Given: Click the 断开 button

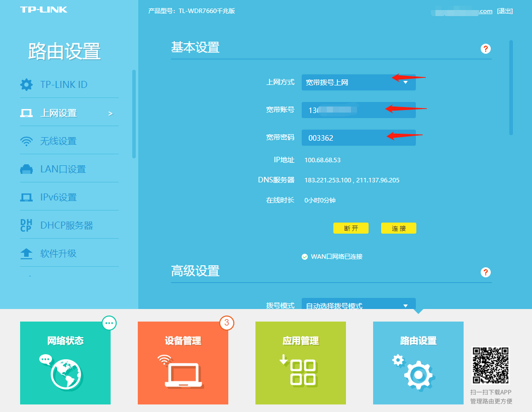Looking at the screenshot, I should click(x=351, y=228).
